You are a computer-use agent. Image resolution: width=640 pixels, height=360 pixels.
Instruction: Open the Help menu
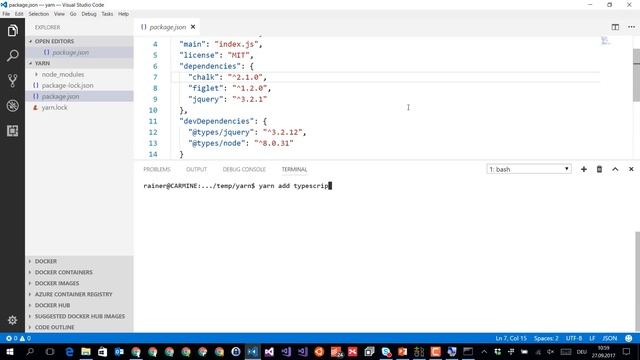tap(124, 14)
